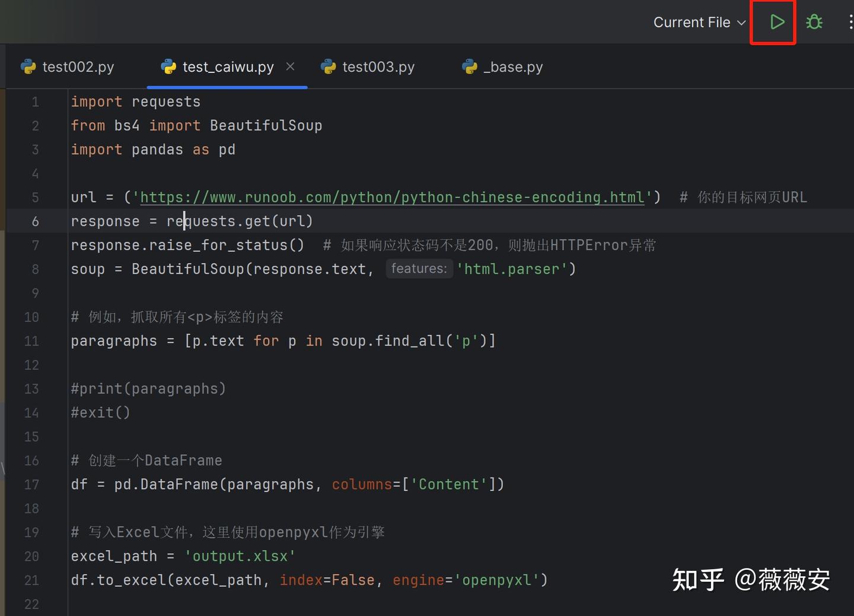Open the _base.py tab
The width and height of the screenshot is (854, 616).
(x=513, y=67)
